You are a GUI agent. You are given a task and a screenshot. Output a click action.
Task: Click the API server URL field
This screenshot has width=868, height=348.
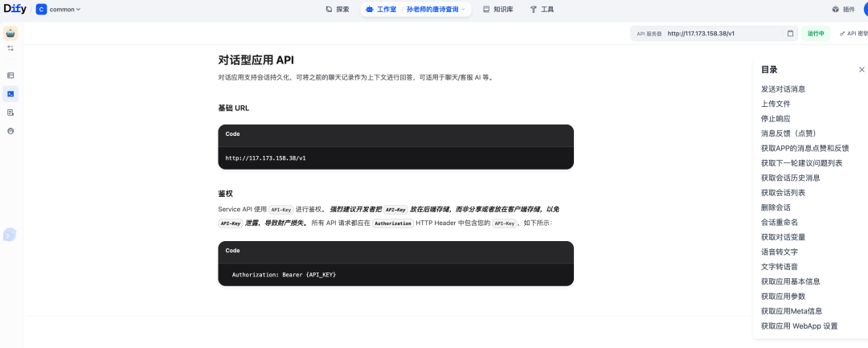point(714,34)
